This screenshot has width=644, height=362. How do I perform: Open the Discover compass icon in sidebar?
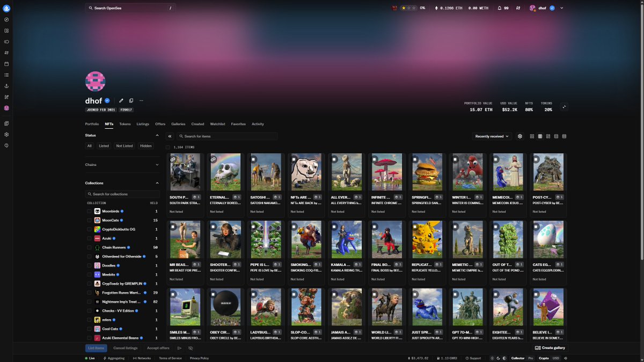pos(6,20)
